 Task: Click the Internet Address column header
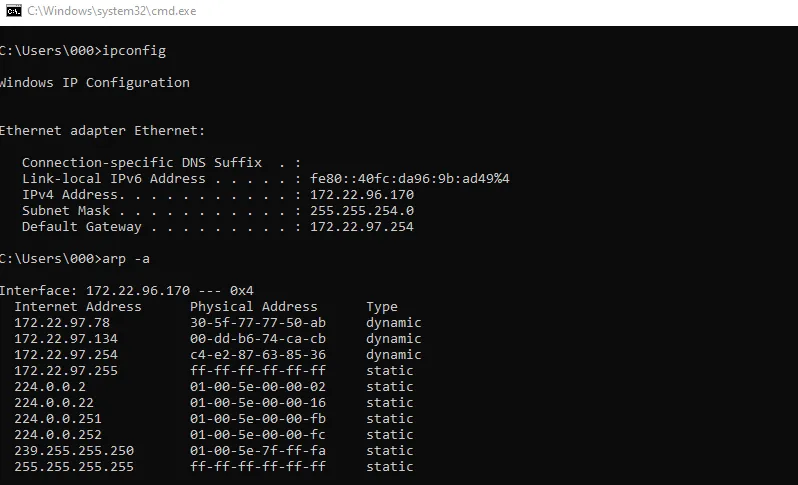(x=78, y=306)
